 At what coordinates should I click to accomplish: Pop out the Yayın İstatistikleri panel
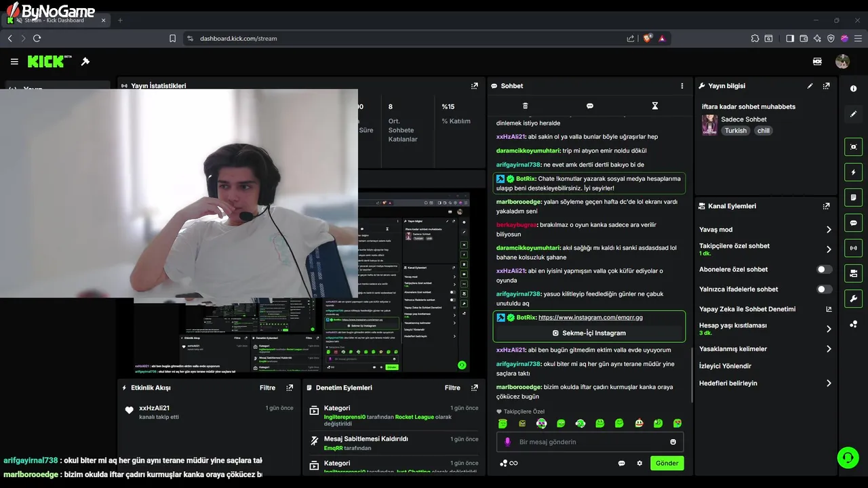(474, 86)
